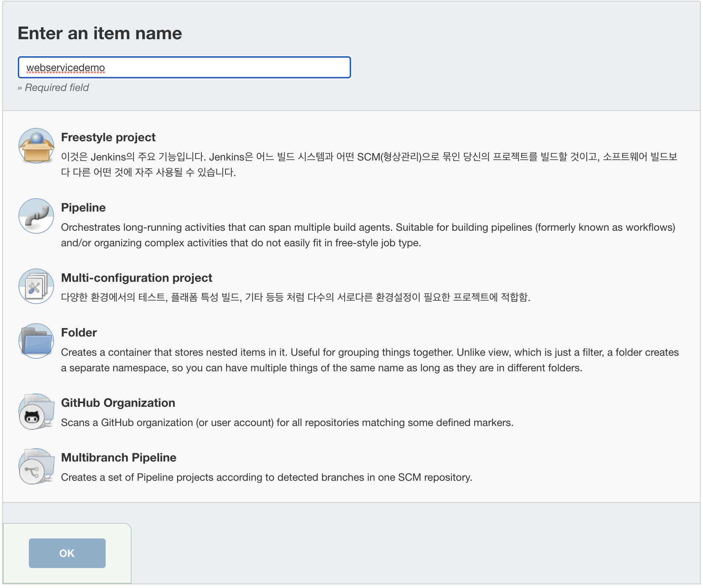Pick the GitHub Organization title
703x588 pixels.
[118, 403]
